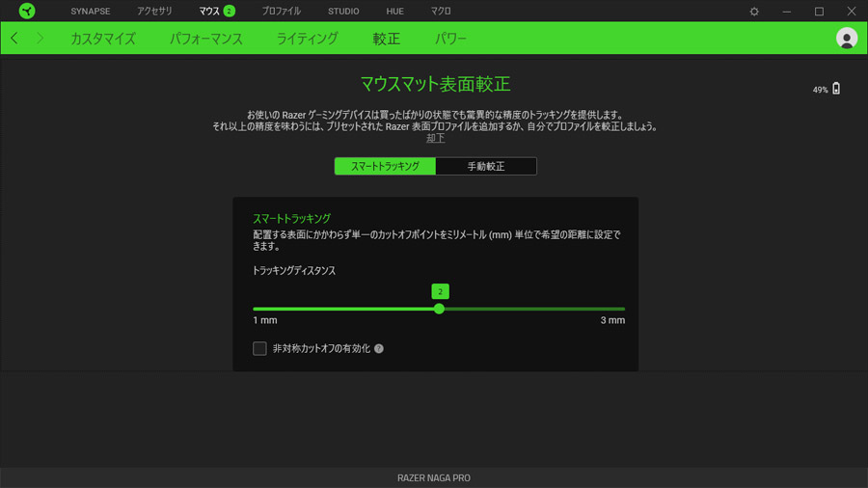
Task: Open the user account avatar icon
Action: [x=847, y=39]
